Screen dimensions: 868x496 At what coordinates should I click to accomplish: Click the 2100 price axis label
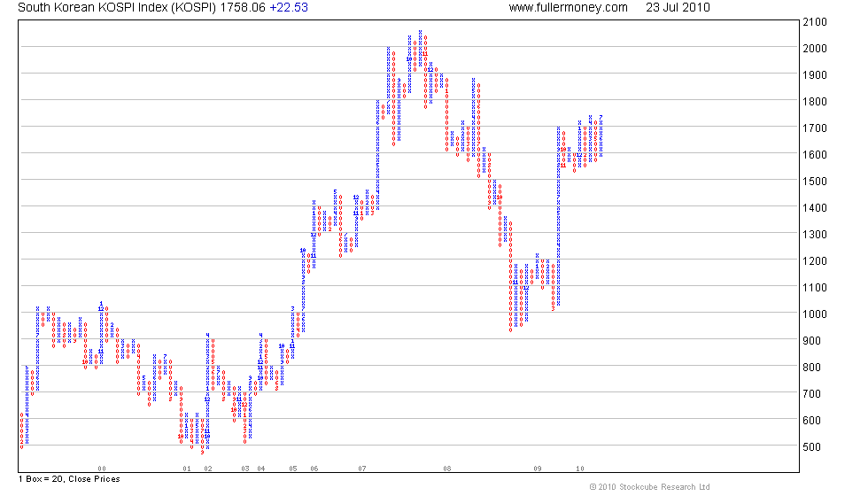815,22
